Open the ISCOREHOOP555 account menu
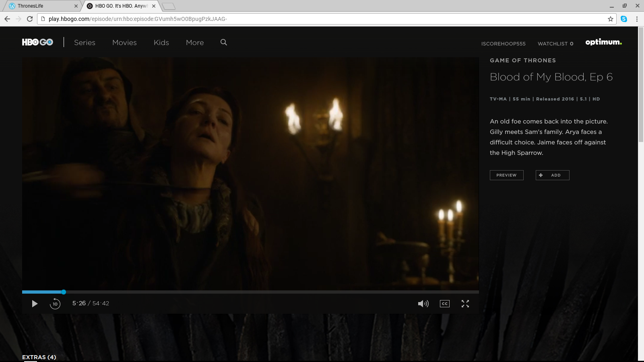This screenshot has height=362, width=644. [x=503, y=43]
